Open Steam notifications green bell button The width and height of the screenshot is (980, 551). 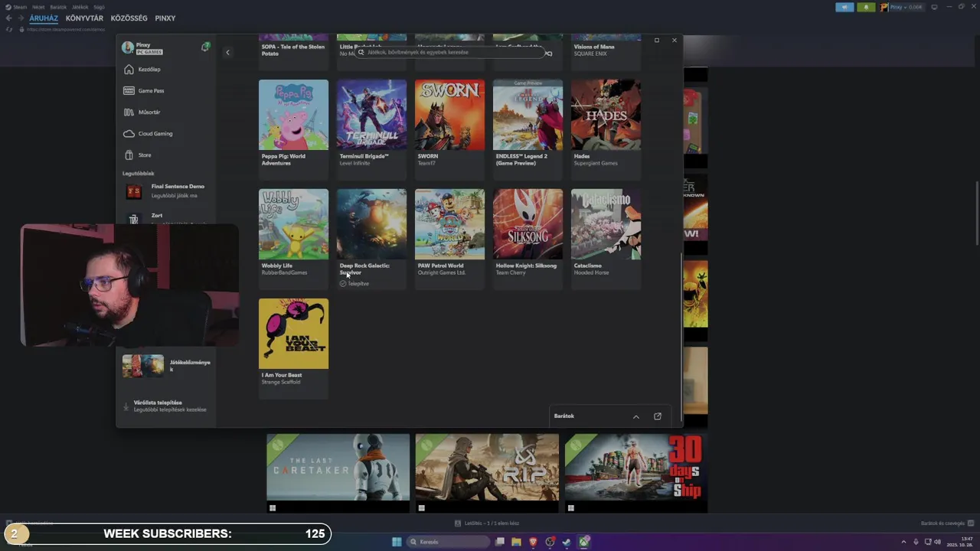coord(866,7)
